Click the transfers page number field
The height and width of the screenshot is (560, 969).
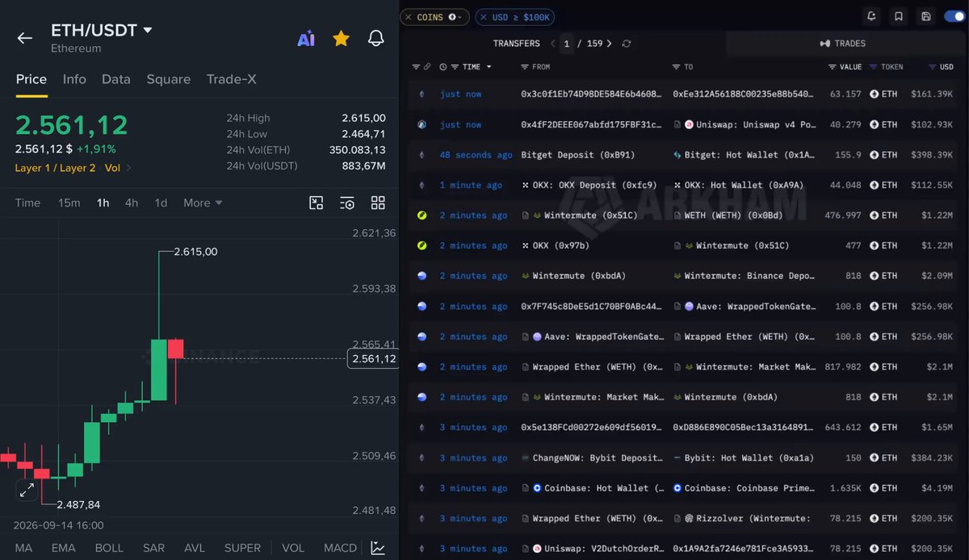pos(567,44)
